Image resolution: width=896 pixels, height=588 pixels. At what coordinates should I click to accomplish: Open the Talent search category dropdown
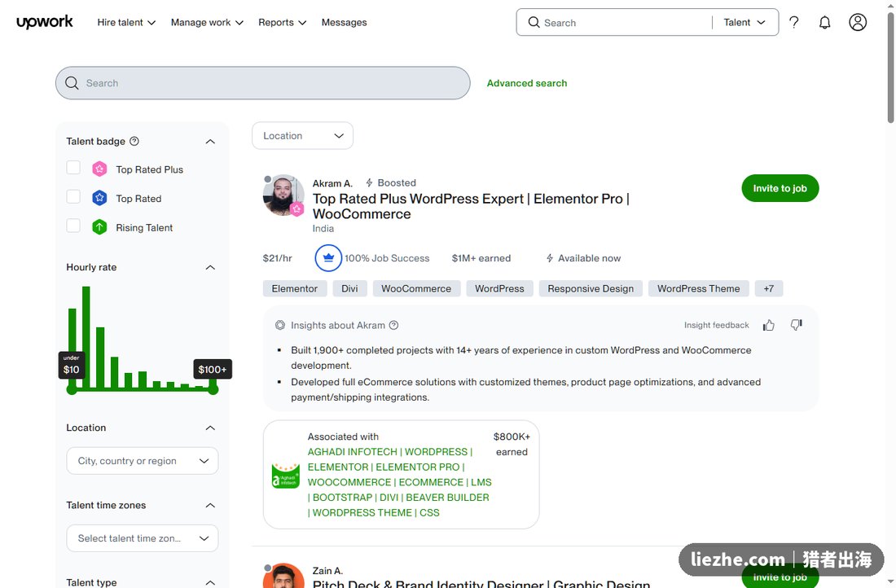pyautogui.click(x=744, y=22)
